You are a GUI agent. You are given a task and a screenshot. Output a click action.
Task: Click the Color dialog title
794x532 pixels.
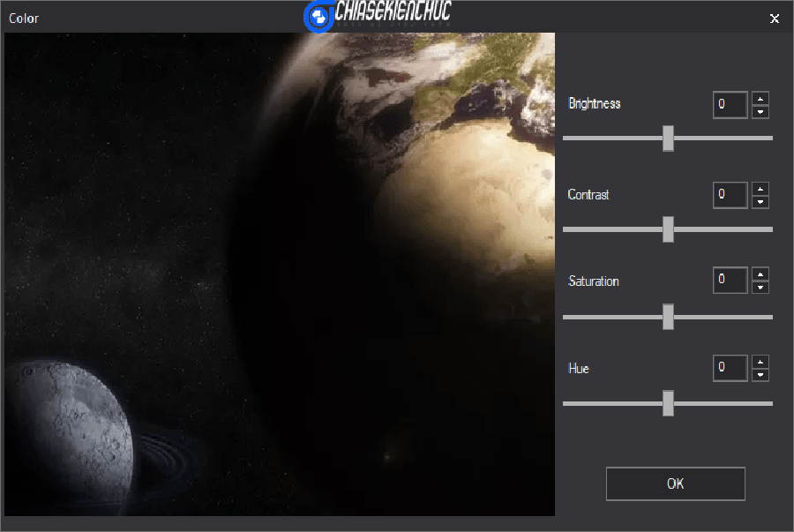coord(24,19)
